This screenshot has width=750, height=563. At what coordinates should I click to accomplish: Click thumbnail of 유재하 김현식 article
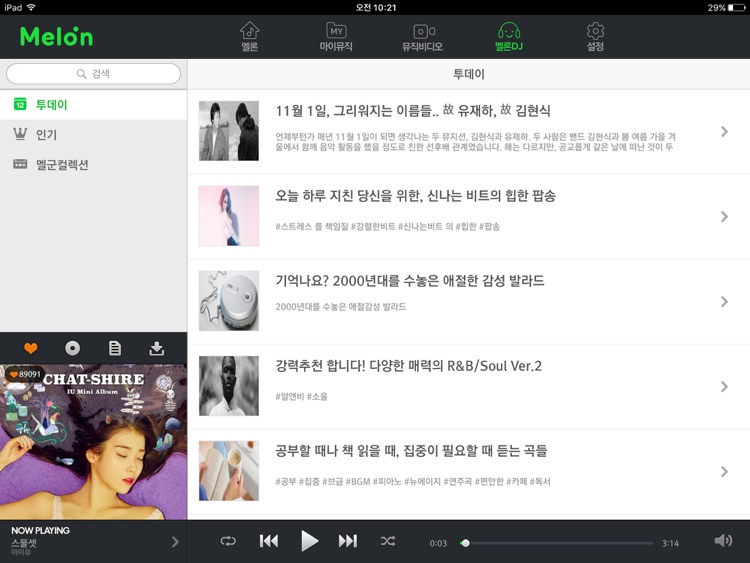coord(229,131)
